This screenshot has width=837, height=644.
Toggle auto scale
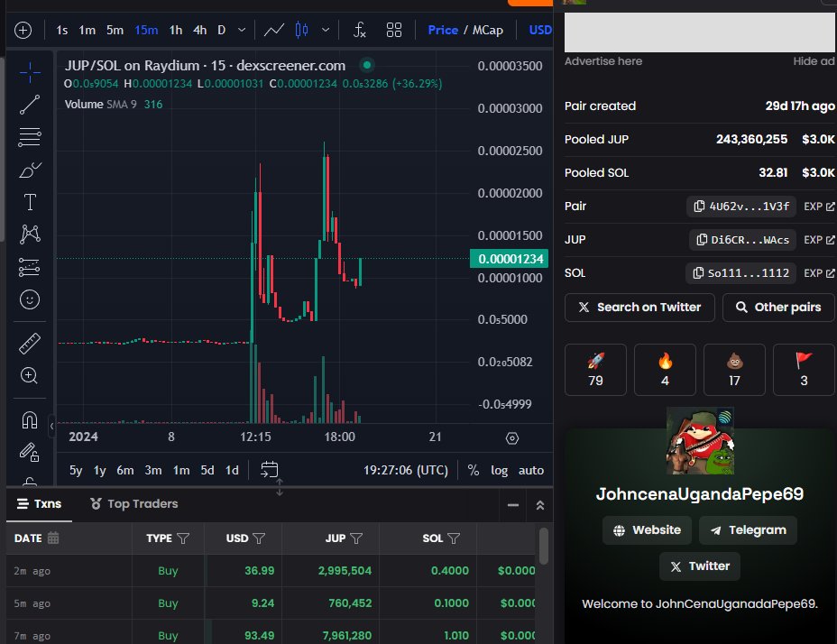click(x=531, y=471)
